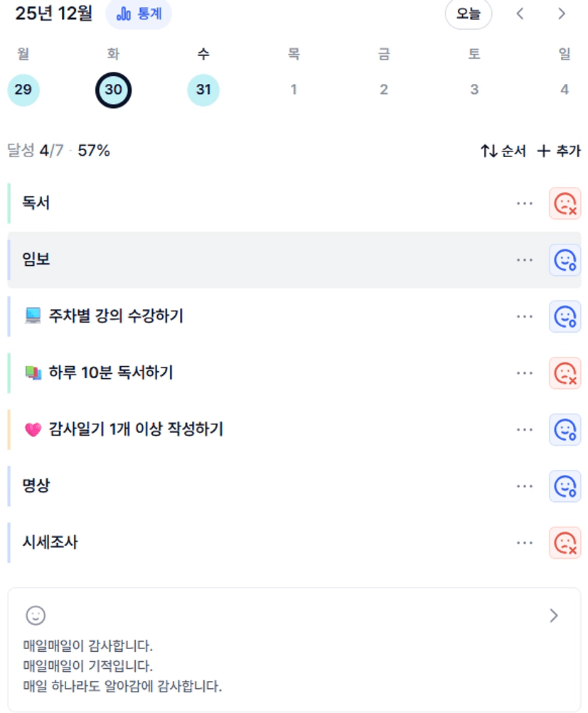Open the 순서 sort order option

coord(503,151)
